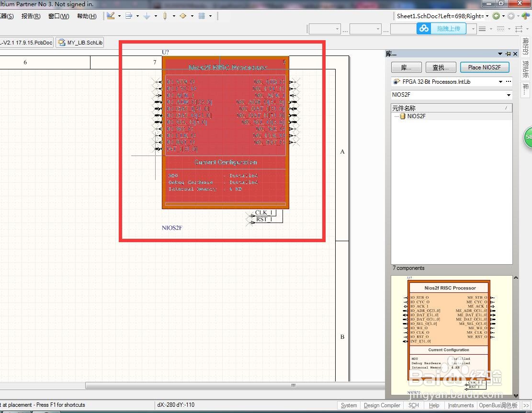Click the green circle 58 badge
The image size is (532, 413).
(528, 137)
